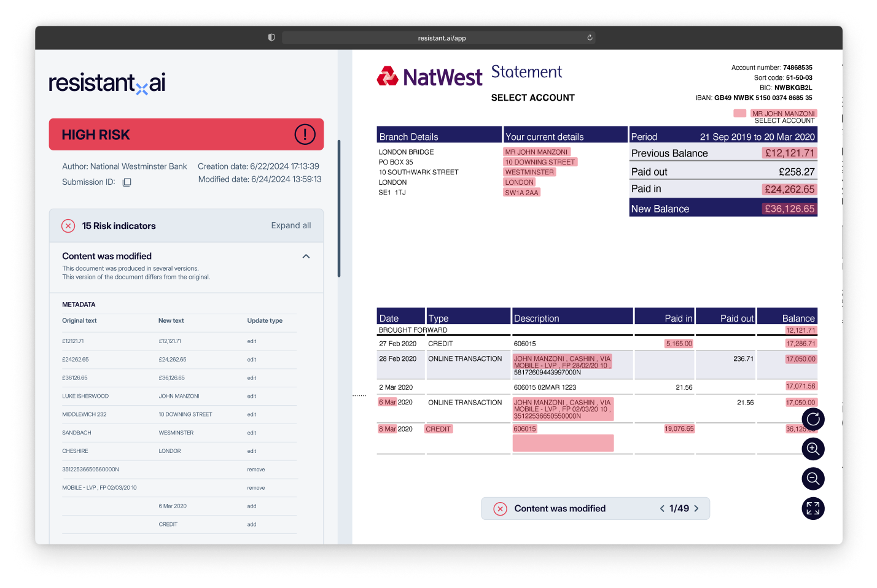This screenshot has height=588, width=877.
Task: Collapse the Content was modified section
Action: [x=306, y=257]
